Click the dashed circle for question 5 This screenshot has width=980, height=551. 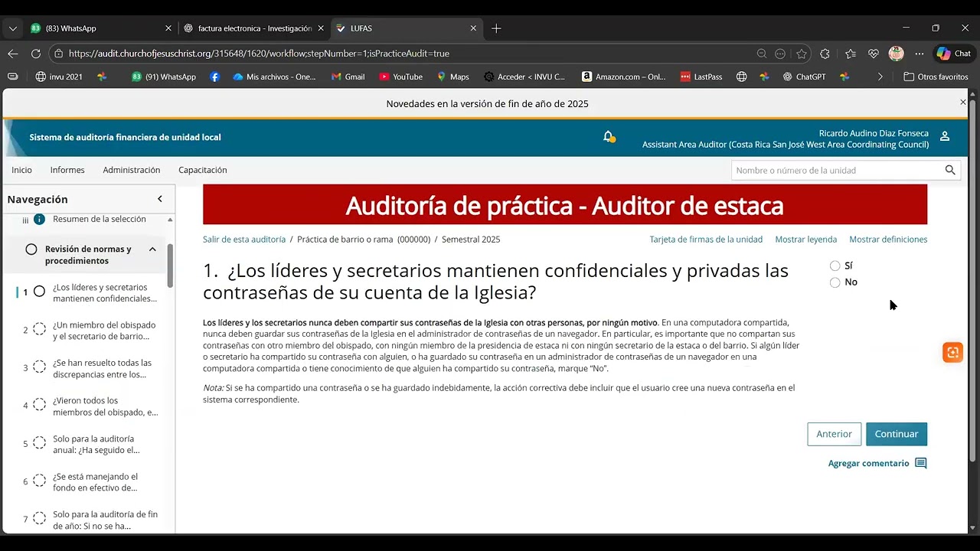39,444
